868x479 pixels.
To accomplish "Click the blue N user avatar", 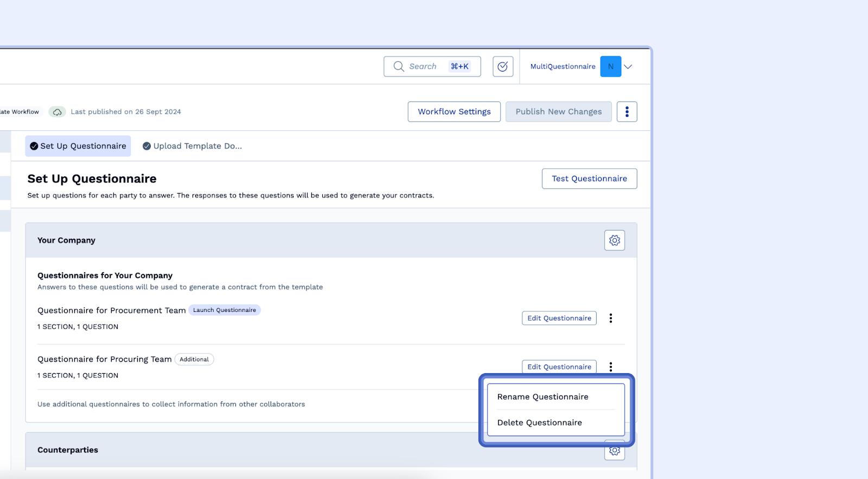I will click(x=610, y=67).
